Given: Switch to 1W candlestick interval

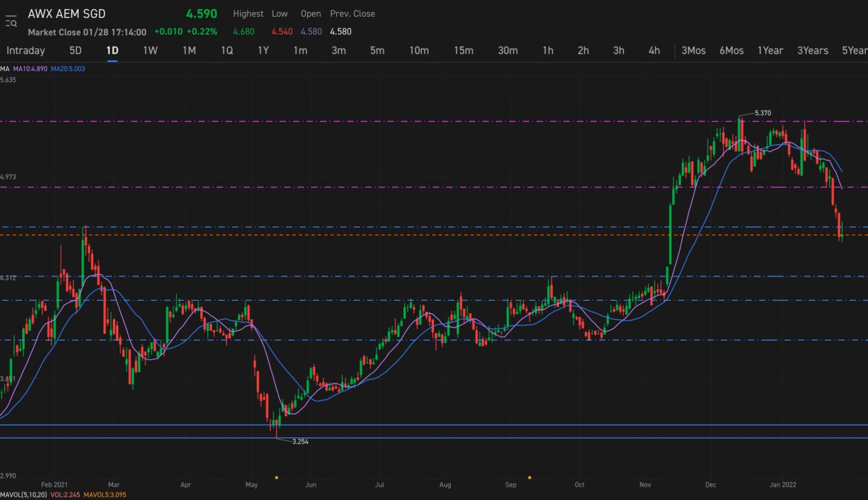Looking at the screenshot, I should (x=150, y=50).
